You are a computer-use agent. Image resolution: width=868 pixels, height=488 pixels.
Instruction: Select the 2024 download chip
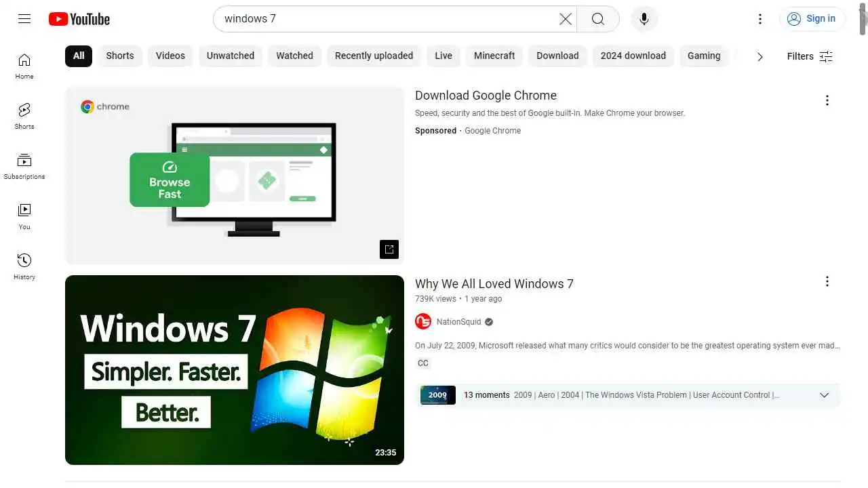point(633,56)
